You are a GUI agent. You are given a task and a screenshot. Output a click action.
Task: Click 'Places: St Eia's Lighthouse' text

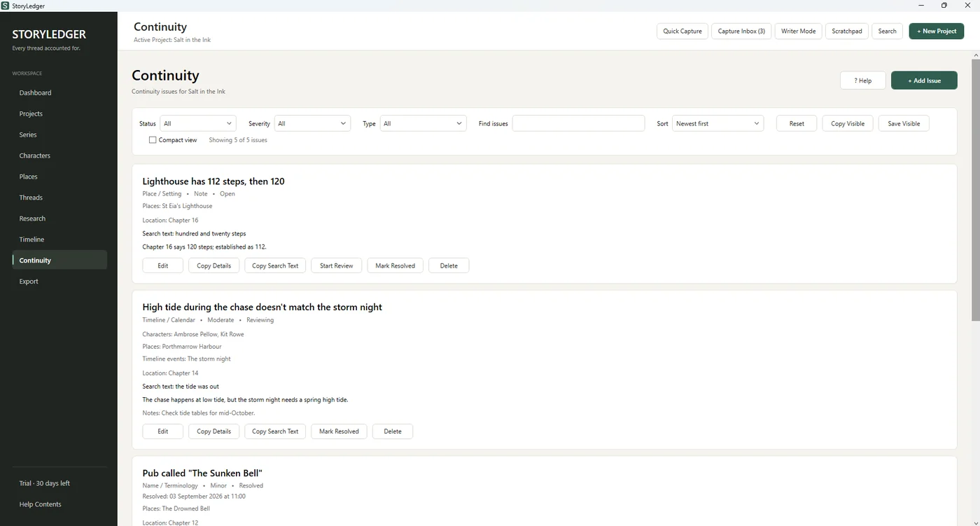point(177,207)
